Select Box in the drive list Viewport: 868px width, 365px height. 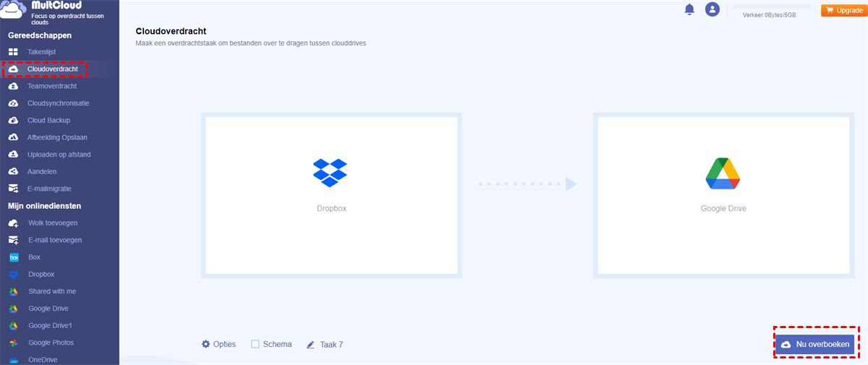tap(34, 257)
